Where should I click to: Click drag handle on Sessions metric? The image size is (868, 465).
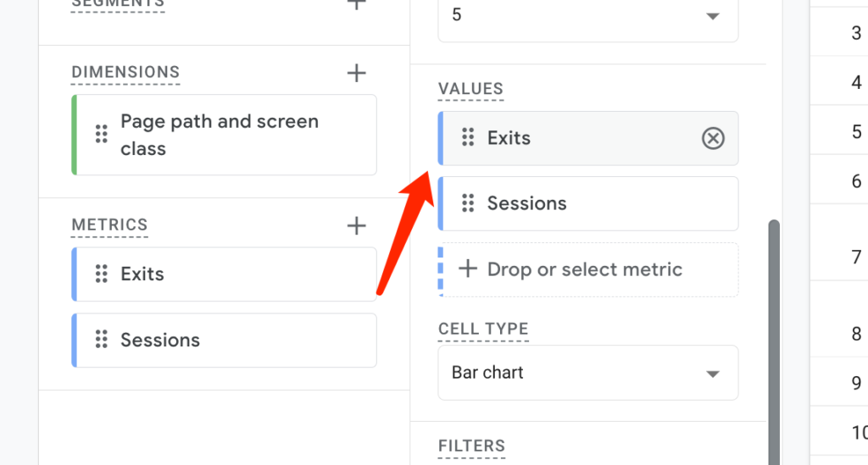[x=102, y=340]
